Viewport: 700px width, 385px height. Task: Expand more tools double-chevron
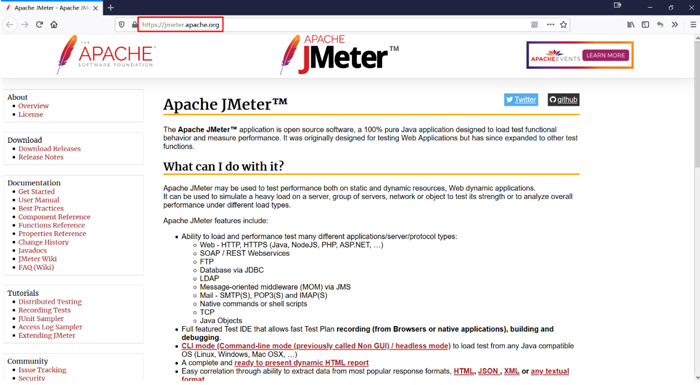point(675,25)
